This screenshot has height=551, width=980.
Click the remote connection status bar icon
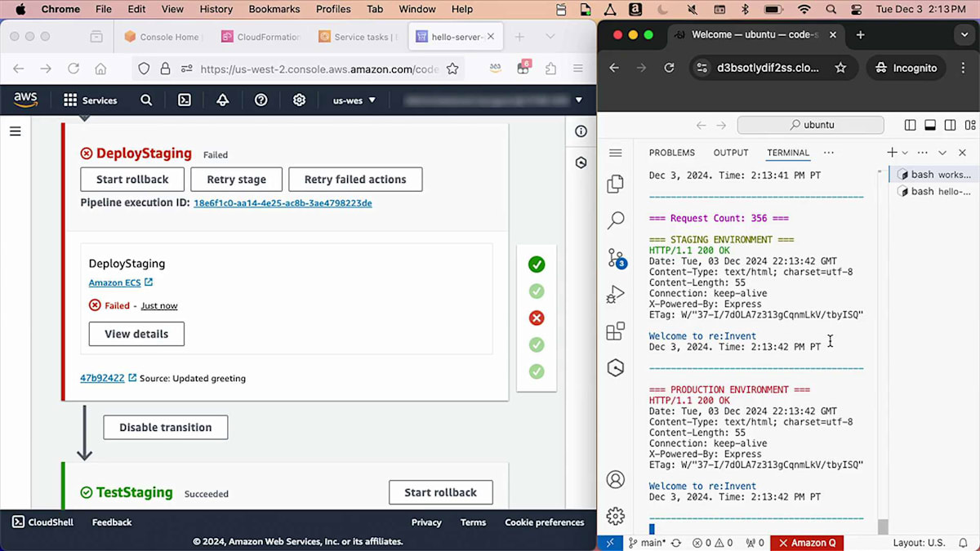coord(610,543)
